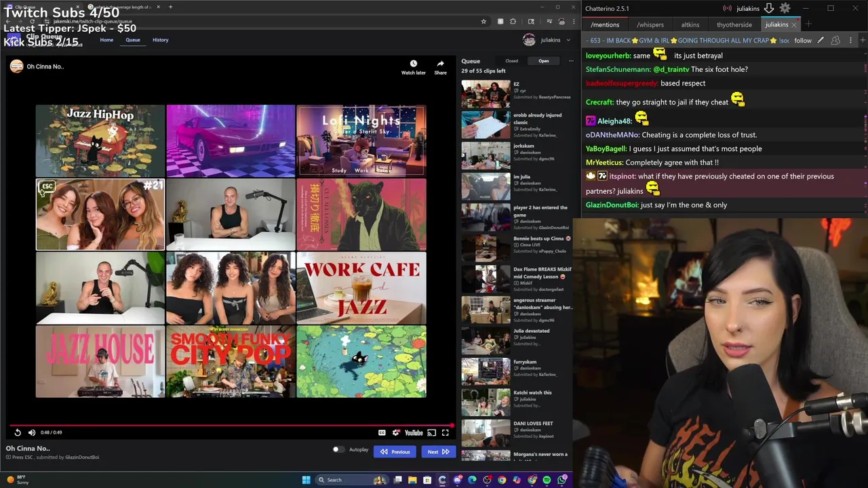Replay the video with the replay icon
Screen dimensions: 868x488
[x=18, y=432]
